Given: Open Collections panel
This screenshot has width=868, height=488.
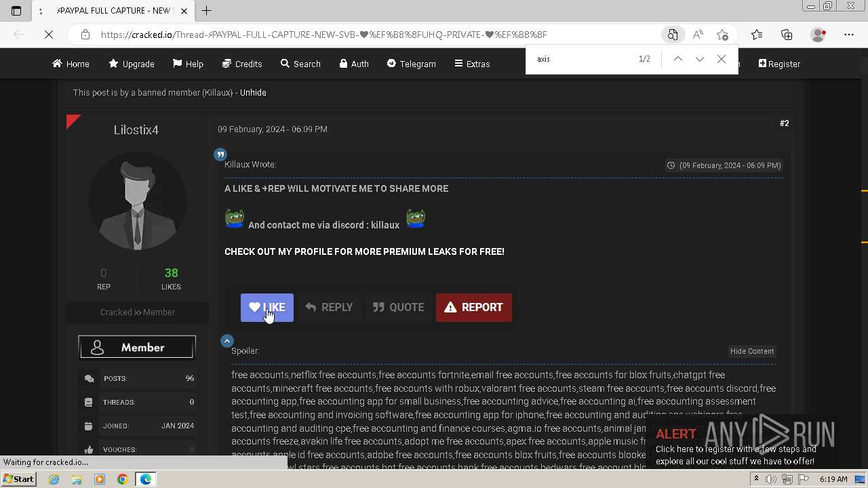Looking at the screenshot, I should [787, 35].
